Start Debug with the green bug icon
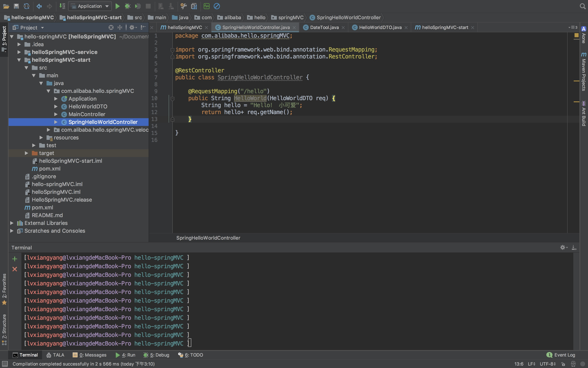This screenshot has width=588, height=368. [128, 6]
